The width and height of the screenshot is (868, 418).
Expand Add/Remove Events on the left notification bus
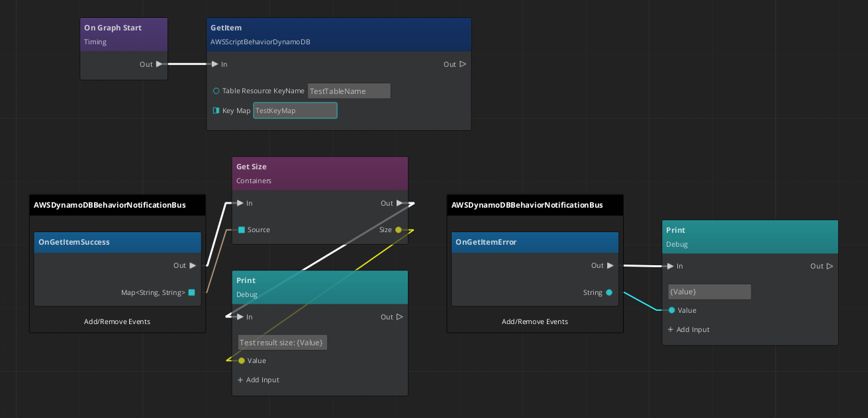click(117, 321)
